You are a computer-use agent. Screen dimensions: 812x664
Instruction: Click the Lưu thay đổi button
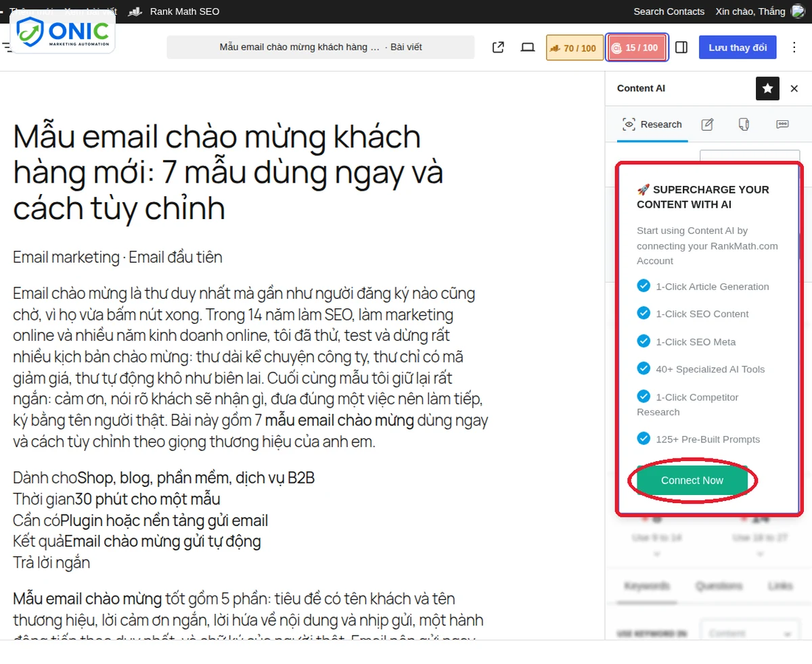tap(738, 47)
